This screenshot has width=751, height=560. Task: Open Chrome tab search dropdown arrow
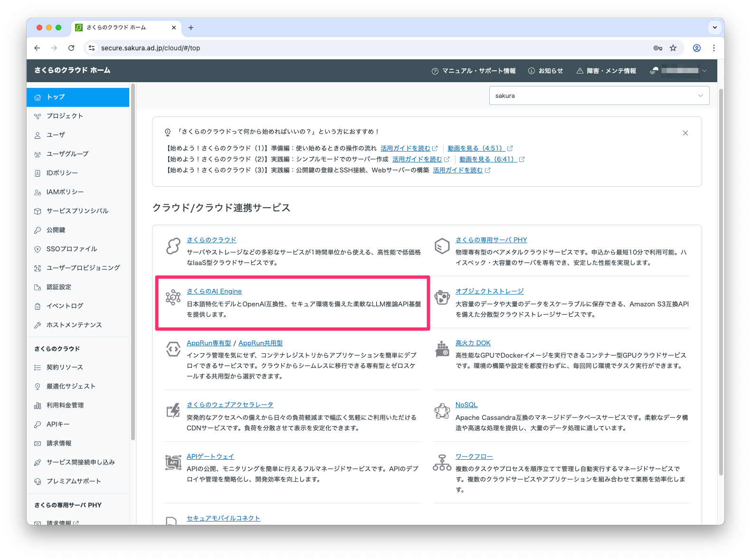pos(714,28)
